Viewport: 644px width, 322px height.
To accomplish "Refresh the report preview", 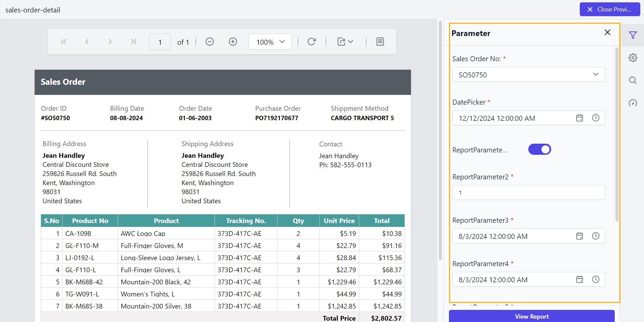I will click(x=311, y=41).
